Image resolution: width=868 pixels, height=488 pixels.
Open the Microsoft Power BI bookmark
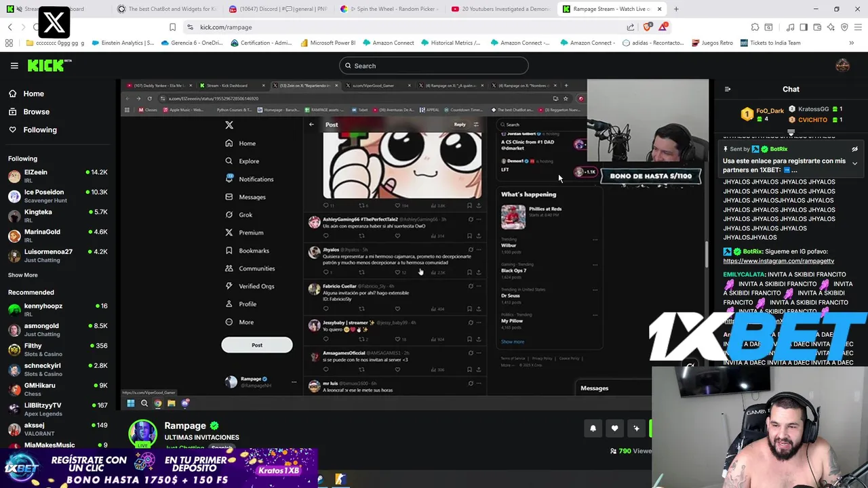[327, 43]
